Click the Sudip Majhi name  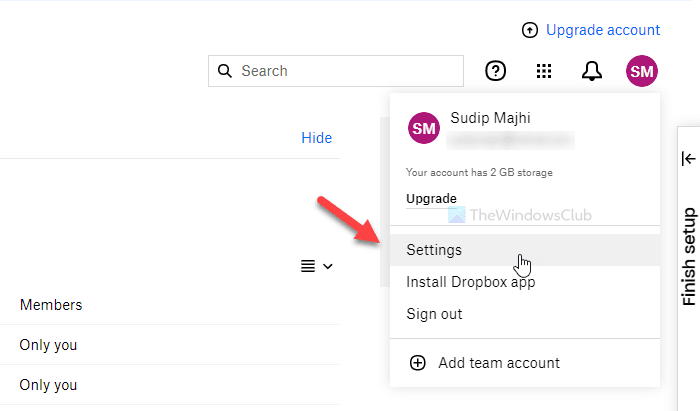click(490, 118)
